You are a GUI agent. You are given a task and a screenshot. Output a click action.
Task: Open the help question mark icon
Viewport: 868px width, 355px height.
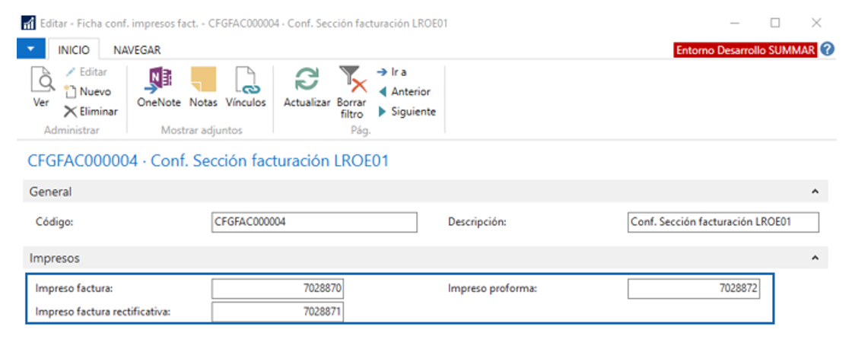tap(828, 49)
